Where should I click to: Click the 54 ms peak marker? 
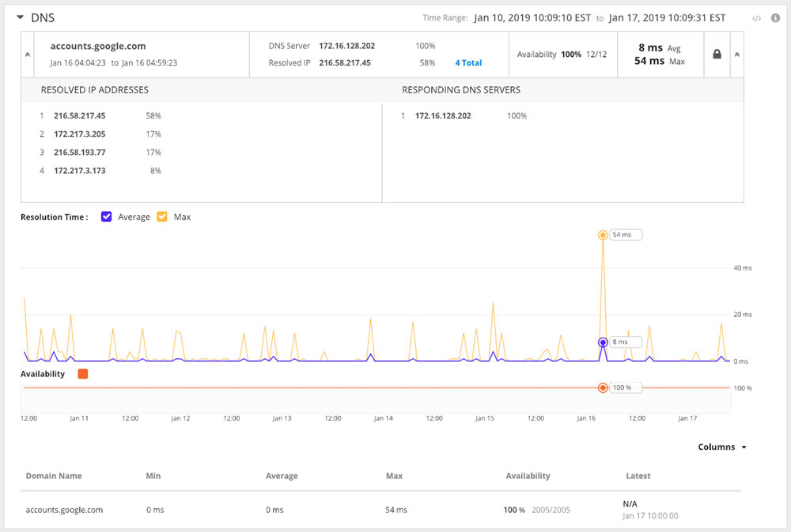tap(603, 235)
